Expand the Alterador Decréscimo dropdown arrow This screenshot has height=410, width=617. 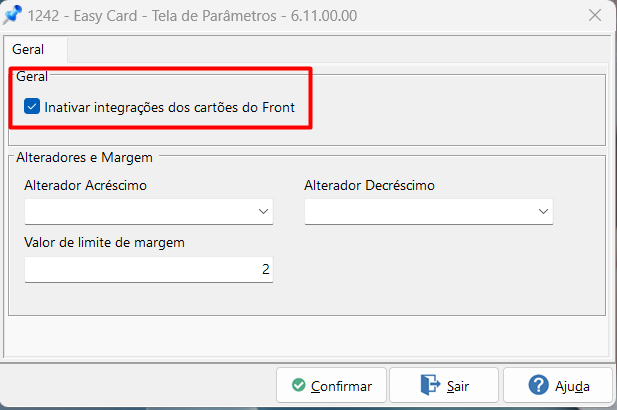(543, 212)
